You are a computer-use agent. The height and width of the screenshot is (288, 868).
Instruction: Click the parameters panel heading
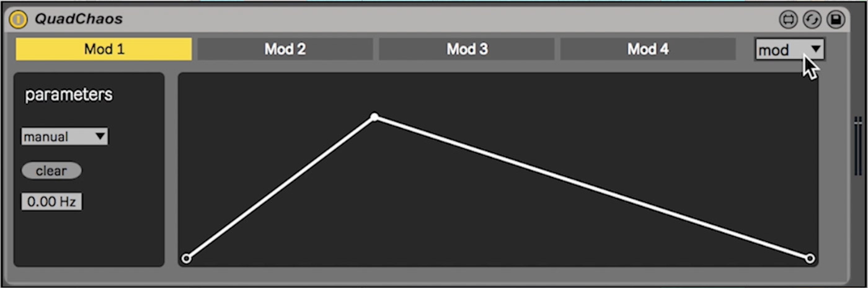pos(69,95)
